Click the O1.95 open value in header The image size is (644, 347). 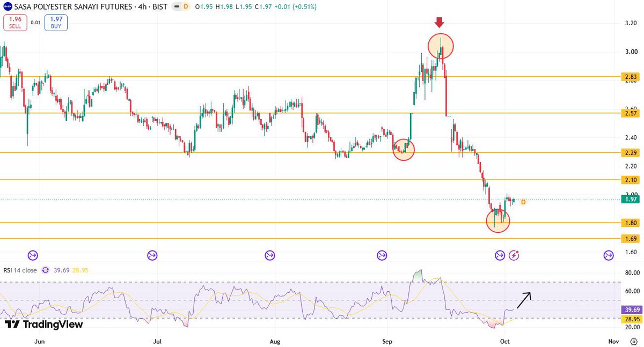click(203, 7)
